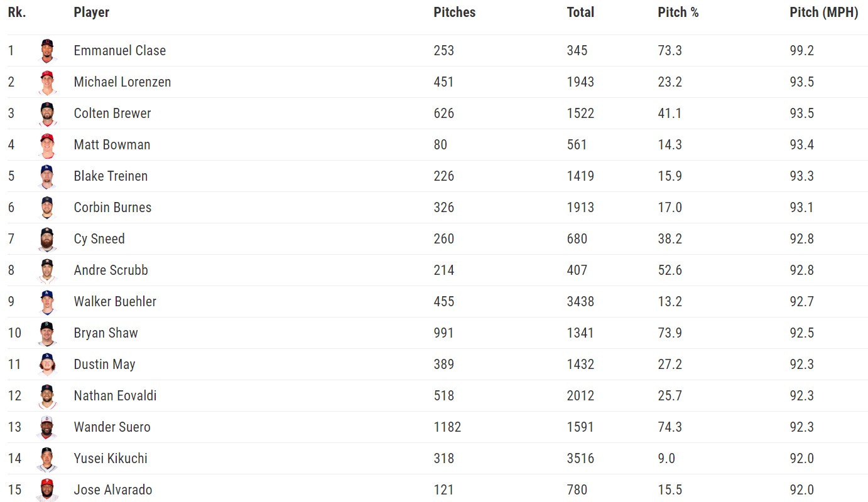The width and height of the screenshot is (868, 502).
Task: Click Walker Buehler's player photo
Action: tap(47, 302)
